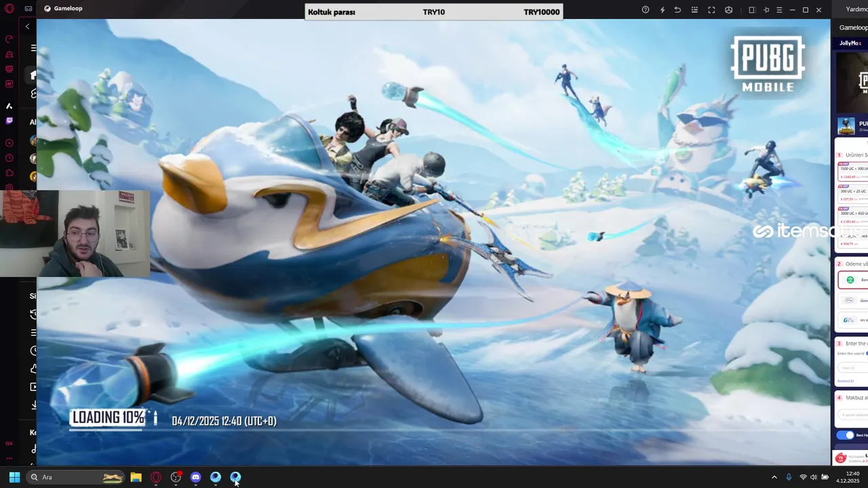Open the Opera GX logo menu
Viewport: 868px width, 488px height.
(x=9, y=9)
